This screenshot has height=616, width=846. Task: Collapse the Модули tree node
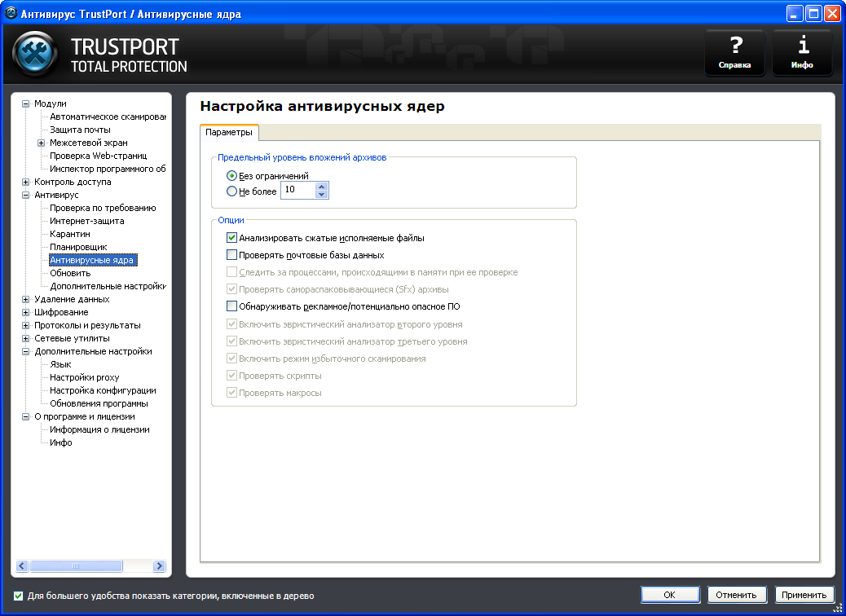pyautogui.click(x=25, y=103)
